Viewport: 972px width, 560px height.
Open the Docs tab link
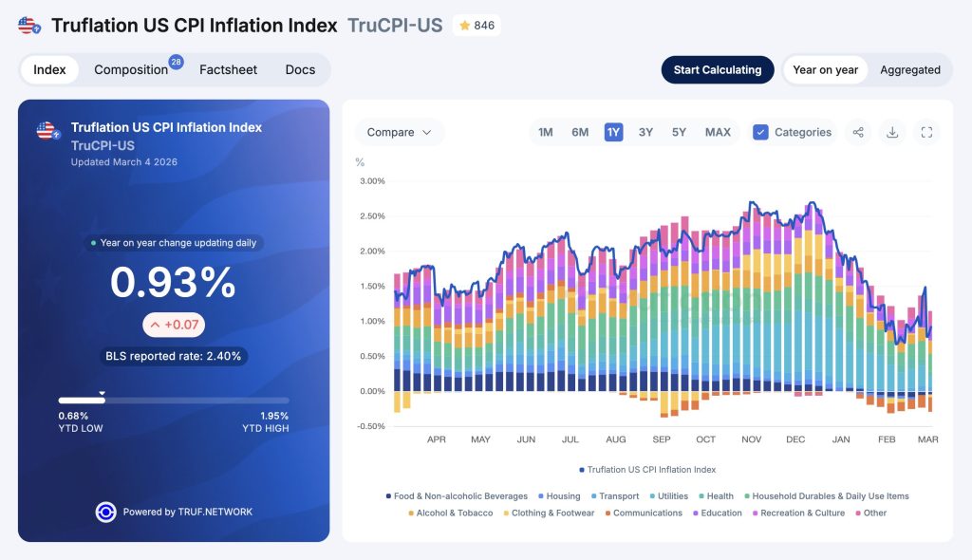click(300, 69)
